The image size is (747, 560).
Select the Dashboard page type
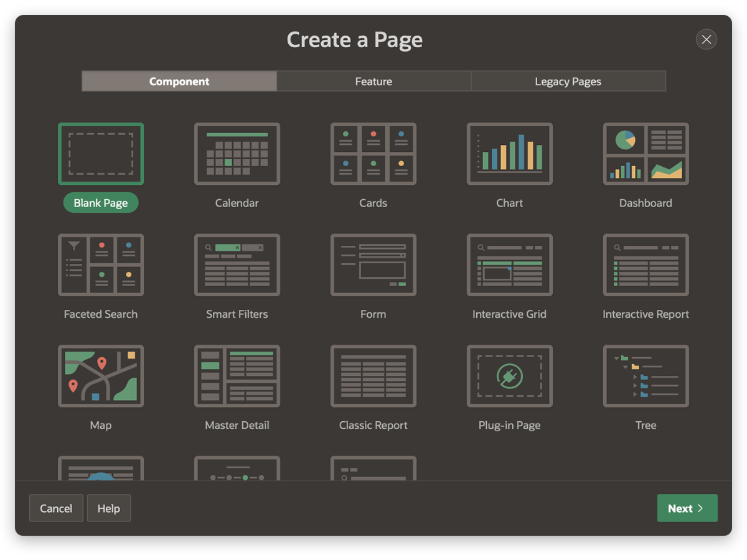(x=646, y=154)
